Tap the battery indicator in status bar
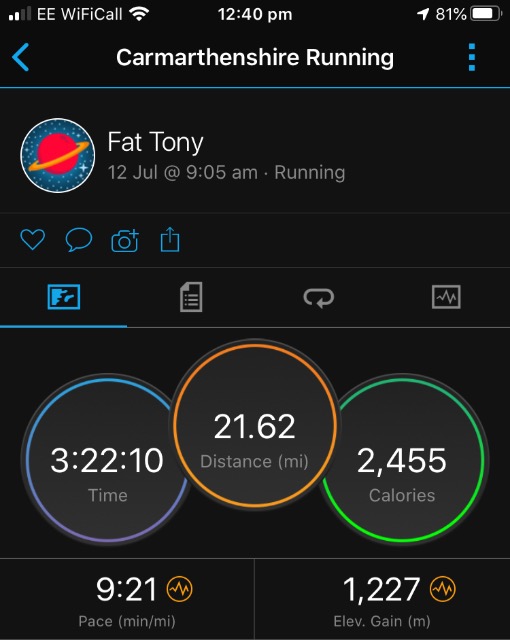This screenshot has height=640, width=510. [x=486, y=14]
